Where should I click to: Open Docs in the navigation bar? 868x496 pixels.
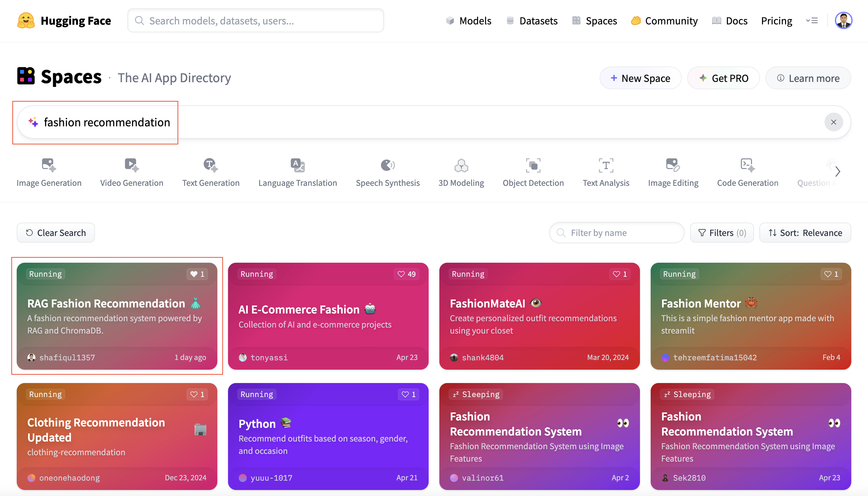[730, 21]
